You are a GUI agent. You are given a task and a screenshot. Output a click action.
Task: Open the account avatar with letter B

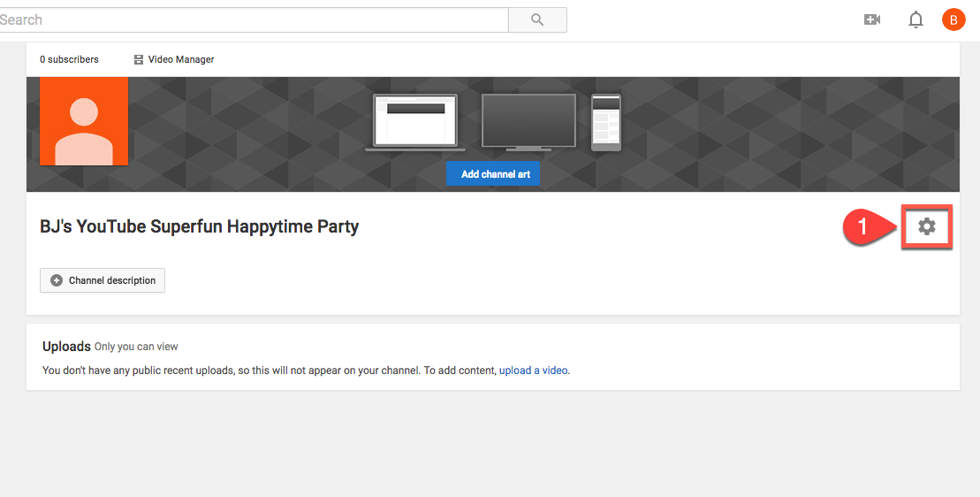pyautogui.click(x=953, y=20)
